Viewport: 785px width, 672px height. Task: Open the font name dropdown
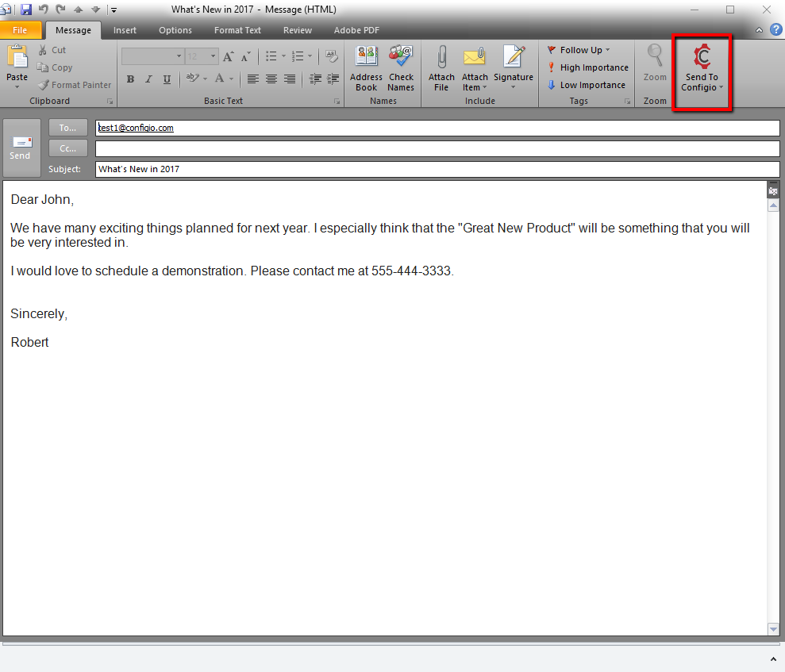coord(179,56)
